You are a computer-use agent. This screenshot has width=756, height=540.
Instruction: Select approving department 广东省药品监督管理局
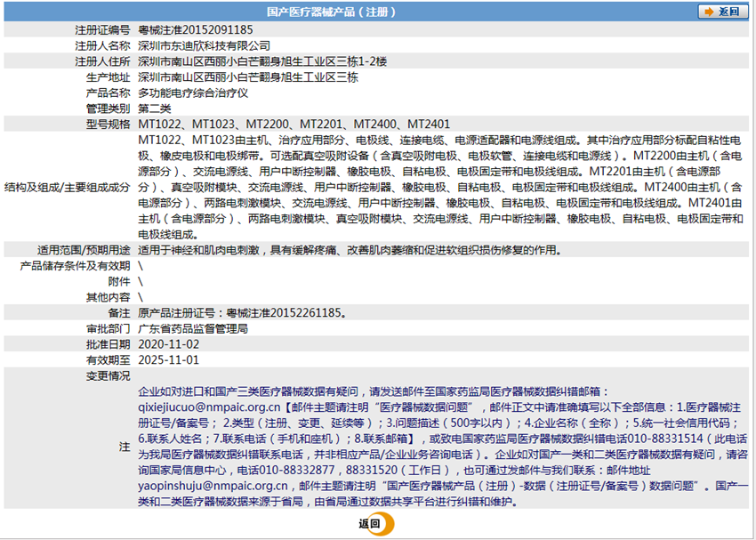pos(193,329)
